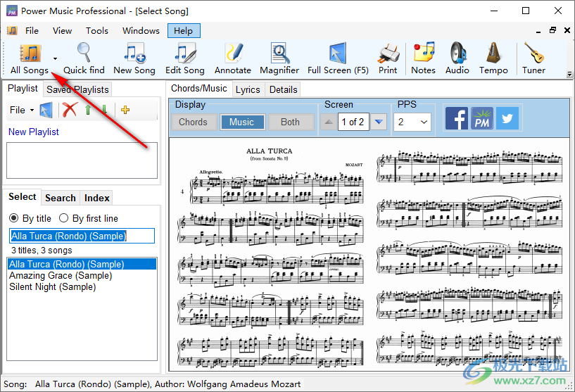Open the PPS combo box
Image resolution: width=575 pixels, height=392 pixels.
(x=412, y=122)
